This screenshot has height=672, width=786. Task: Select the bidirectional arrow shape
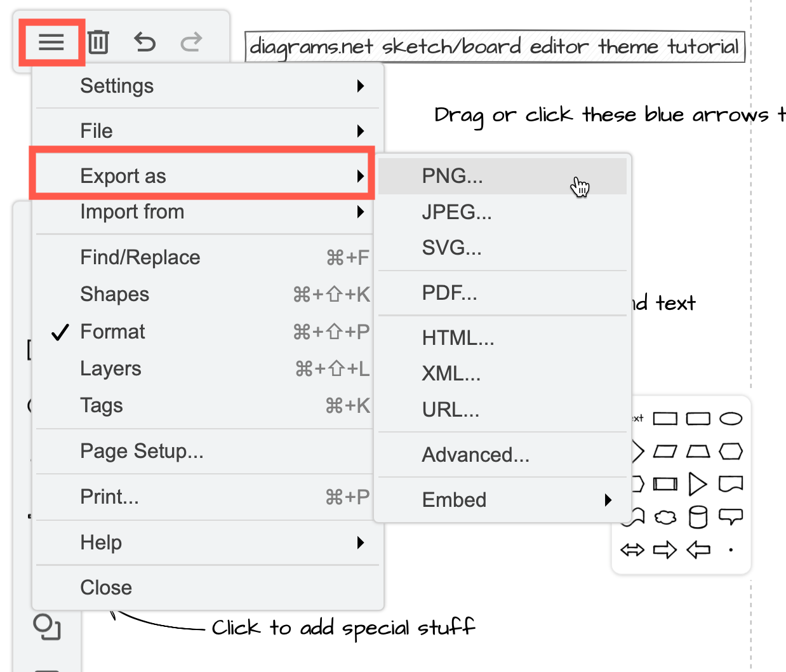tap(632, 549)
